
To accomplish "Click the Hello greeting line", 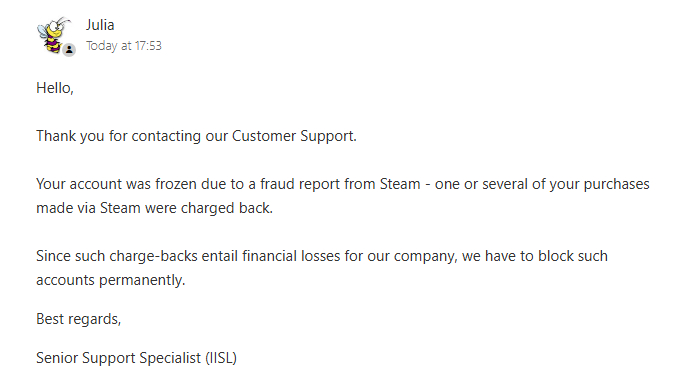I will coord(55,88).
